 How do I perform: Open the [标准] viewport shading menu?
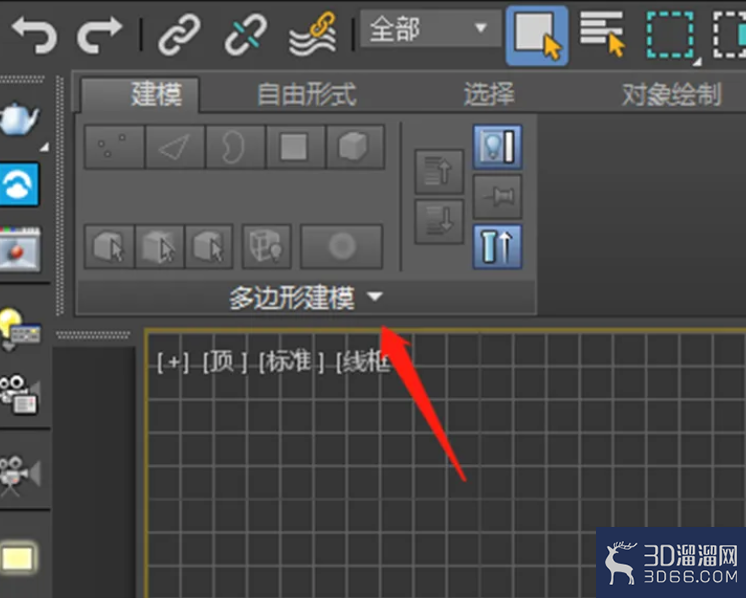point(292,363)
